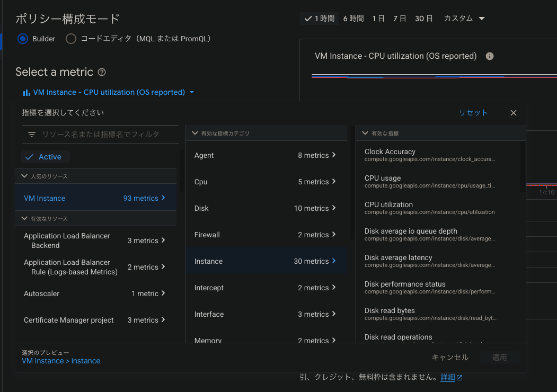The width and height of the screenshot is (557, 392).
Task: Toggle the Active filter chip
Action: [x=45, y=157]
